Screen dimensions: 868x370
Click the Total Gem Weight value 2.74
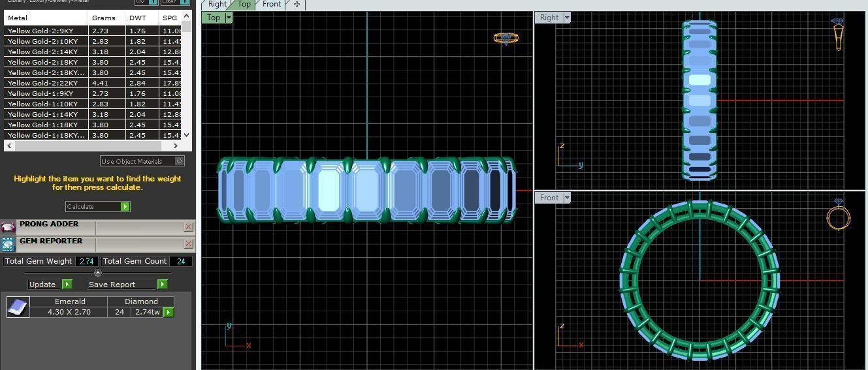click(87, 261)
